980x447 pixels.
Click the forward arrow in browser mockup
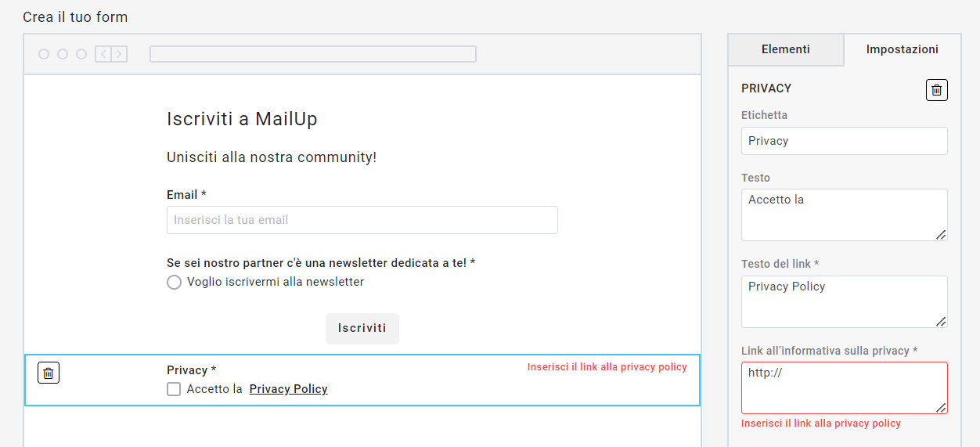click(119, 54)
